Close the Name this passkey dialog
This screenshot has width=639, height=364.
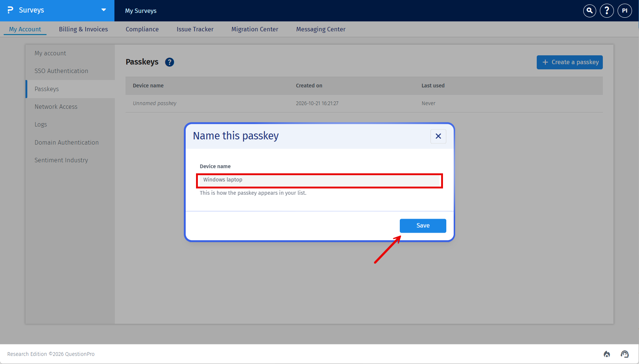point(438,136)
